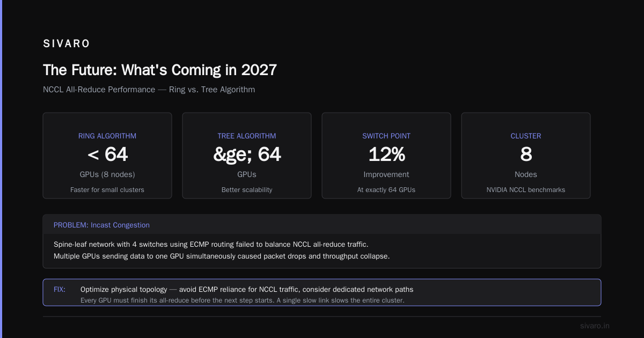Image resolution: width=644 pixels, height=338 pixels.
Task: Click the NCCL All-Reduce Performance subtitle
Action: pos(149,90)
